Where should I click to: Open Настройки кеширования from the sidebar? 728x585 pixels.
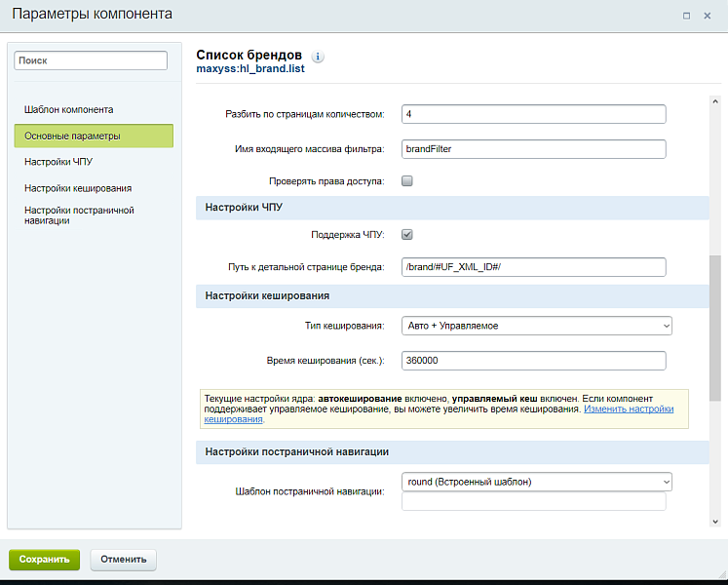point(78,188)
